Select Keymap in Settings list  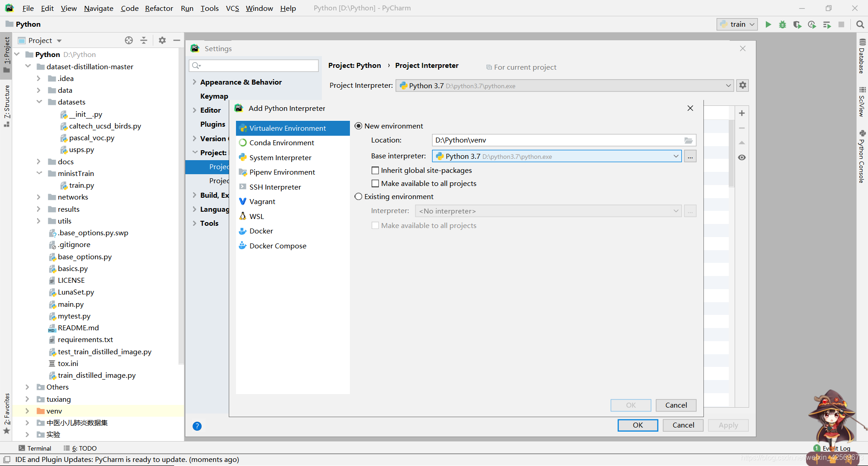(214, 96)
